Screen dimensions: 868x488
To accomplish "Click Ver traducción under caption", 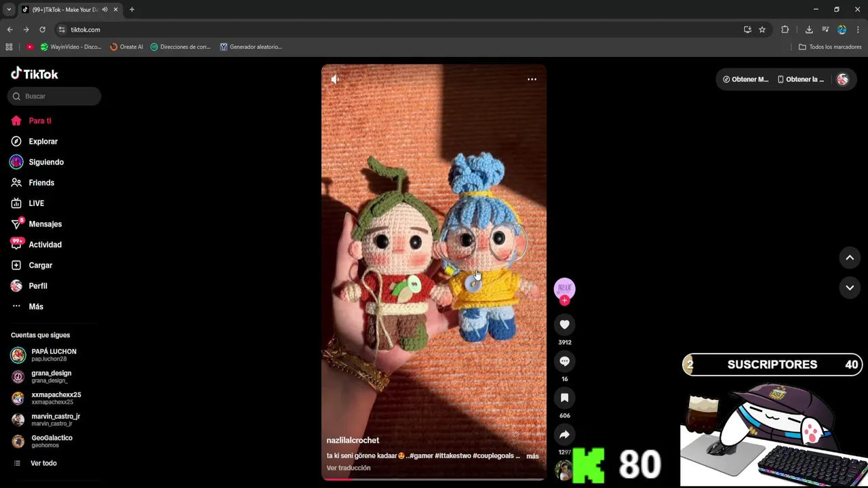I will click(x=349, y=468).
